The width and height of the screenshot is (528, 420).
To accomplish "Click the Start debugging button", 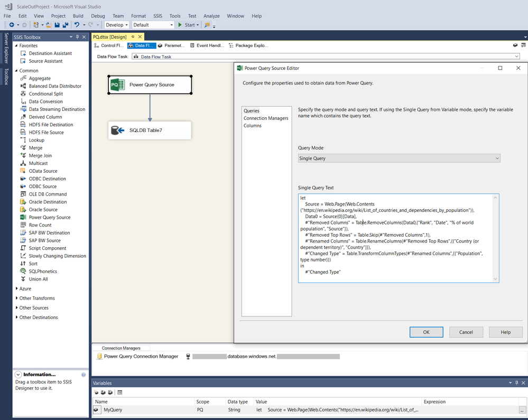I will tap(187, 25).
